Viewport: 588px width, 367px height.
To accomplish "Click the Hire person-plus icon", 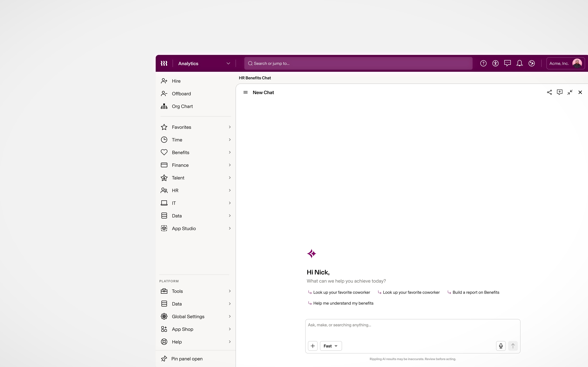I will 164,81.
